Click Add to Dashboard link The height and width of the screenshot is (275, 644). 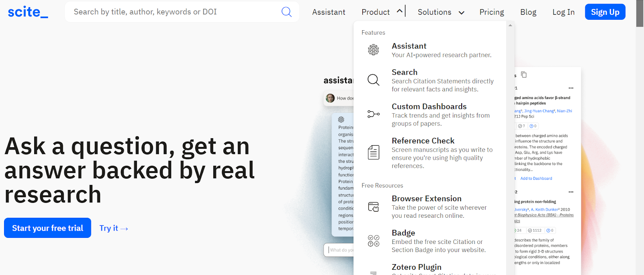click(x=536, y=178)
